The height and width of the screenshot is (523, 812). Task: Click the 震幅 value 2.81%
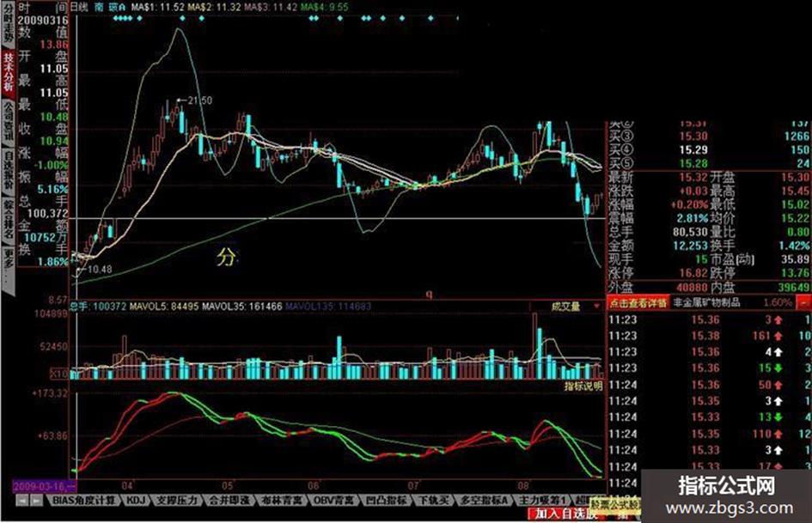tap(693, 218)
